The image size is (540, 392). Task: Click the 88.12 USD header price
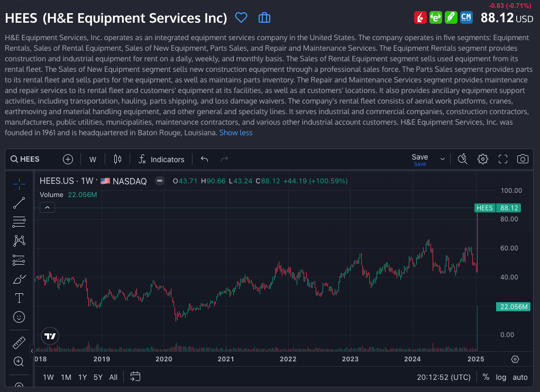(507, 18)
